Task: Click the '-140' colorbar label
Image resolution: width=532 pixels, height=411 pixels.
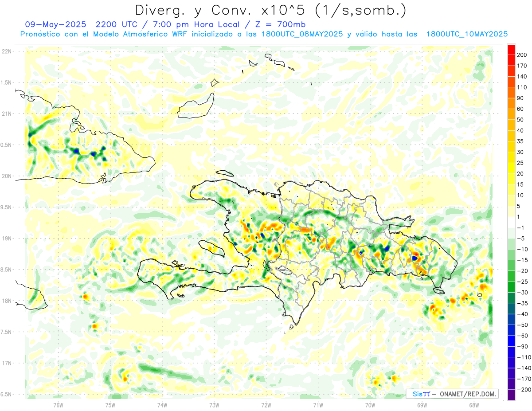Action: tap(523, 368)
